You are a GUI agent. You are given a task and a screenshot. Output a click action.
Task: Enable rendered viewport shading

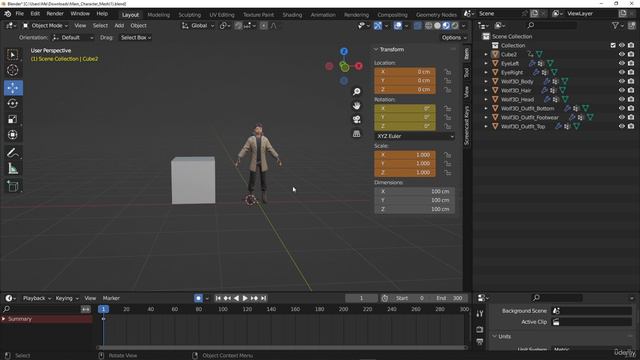455,26
